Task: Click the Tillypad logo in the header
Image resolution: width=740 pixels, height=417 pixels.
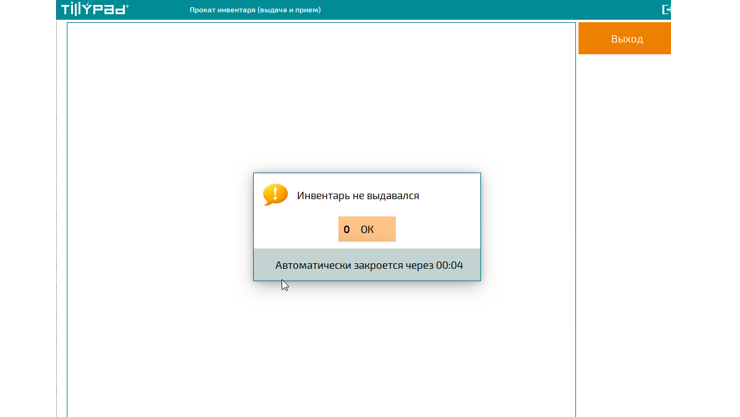Action: coord(95,10)
